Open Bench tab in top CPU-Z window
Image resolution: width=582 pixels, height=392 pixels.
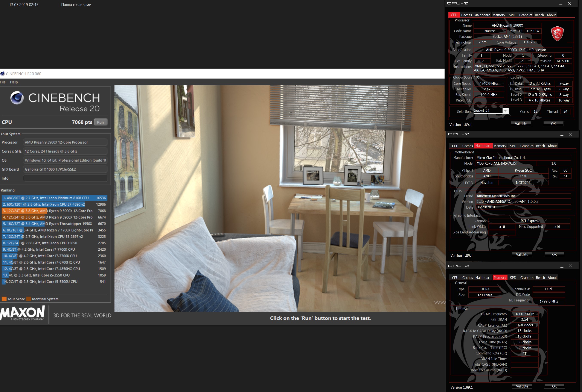coord(539,15)
